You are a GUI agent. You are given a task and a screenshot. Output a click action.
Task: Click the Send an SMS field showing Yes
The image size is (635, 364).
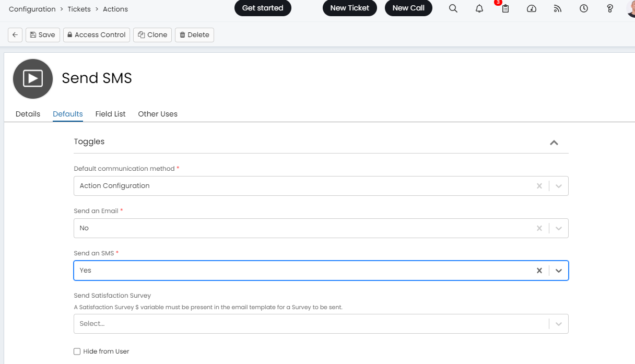pos(321,271)
